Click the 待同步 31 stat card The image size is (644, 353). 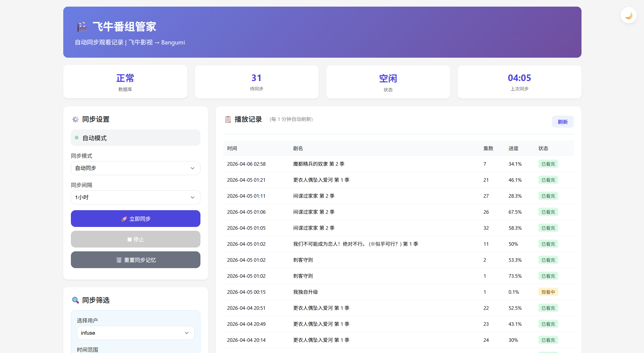256,82
